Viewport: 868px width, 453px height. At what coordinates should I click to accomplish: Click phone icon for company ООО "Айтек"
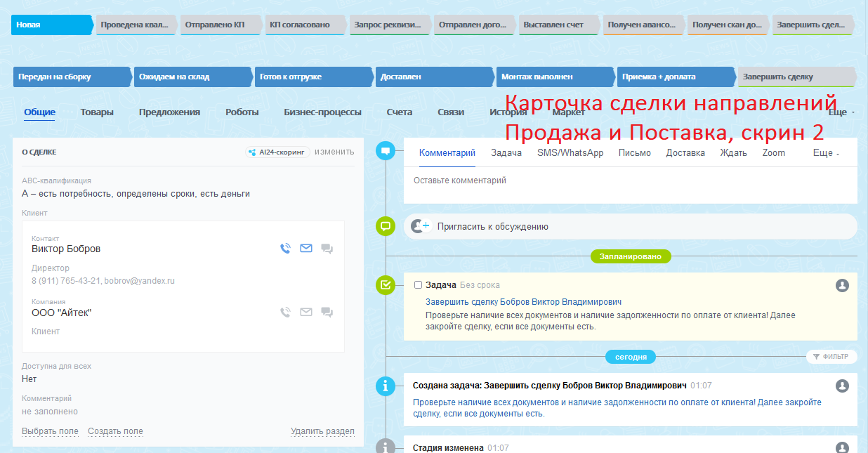coord(285,313)
